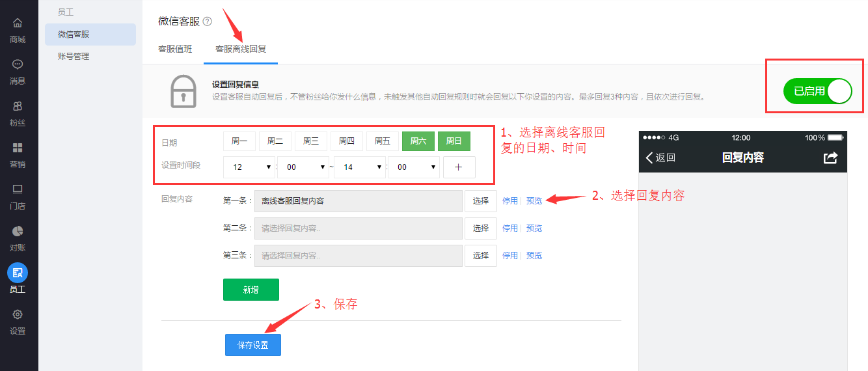Image resolution: width=868 pixels, height=371 pixels.
Task: Select 账号管理 in the side menu
Action: pyautogui.click(x=74, y=57)
